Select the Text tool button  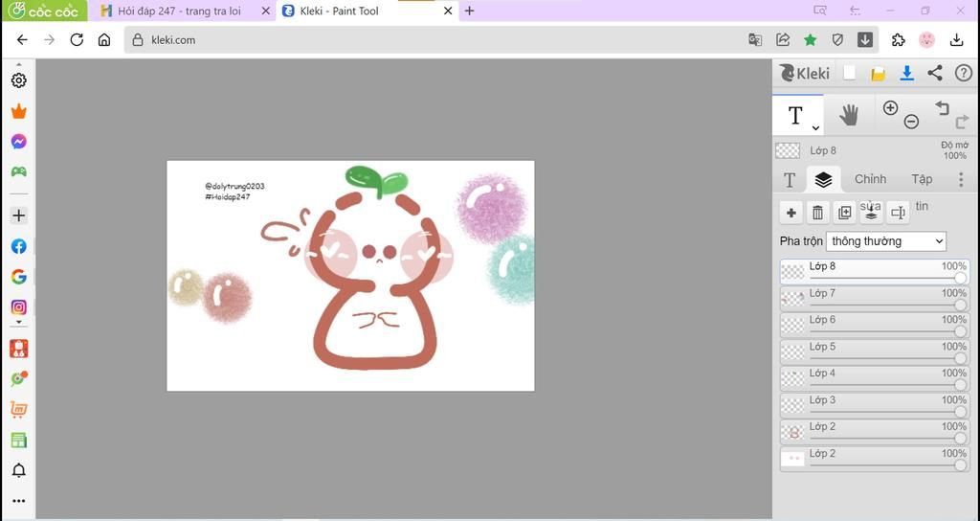[x=795, y=115]
